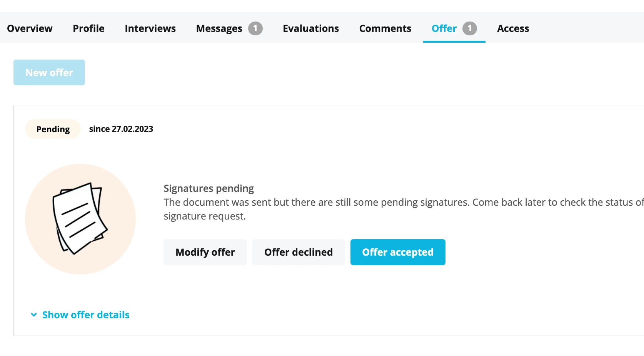Viewport: 644px width, 356px height.
Task: Click the since 27.02.2023 date text
Action: click(121, 129)
